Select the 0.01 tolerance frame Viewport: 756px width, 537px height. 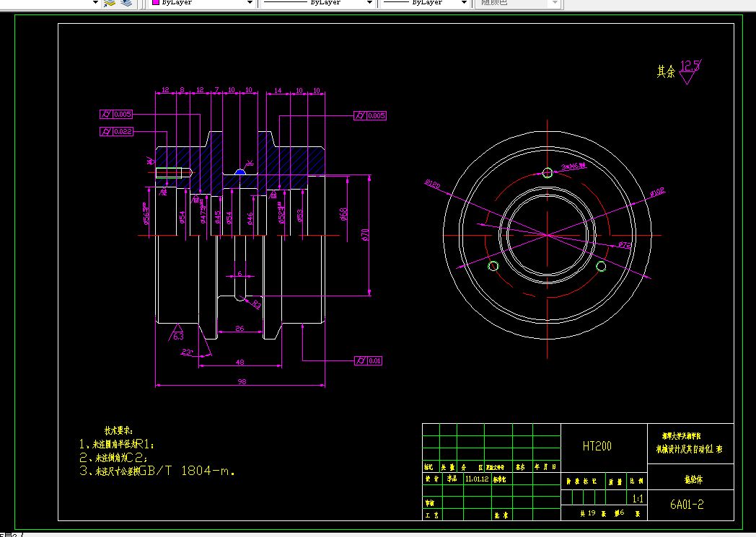point(369,360)
